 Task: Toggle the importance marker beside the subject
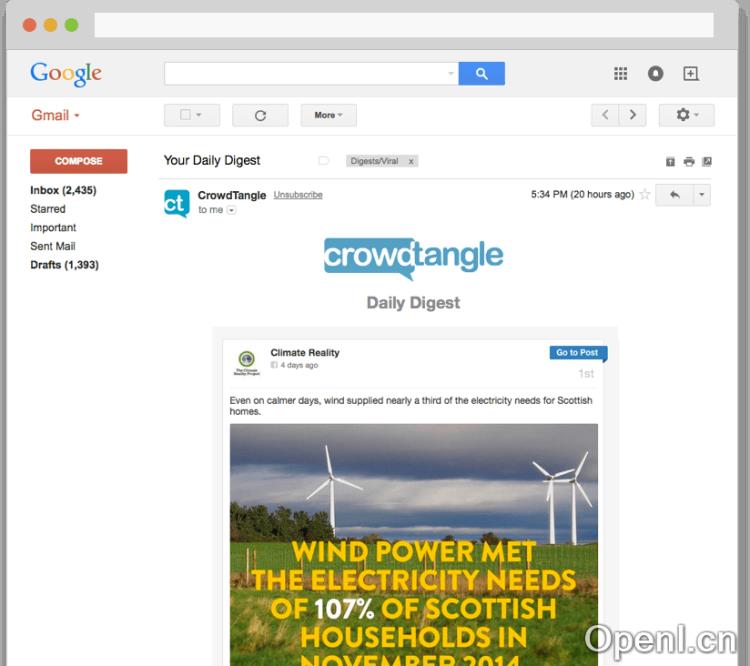click(x=324, y=161)
